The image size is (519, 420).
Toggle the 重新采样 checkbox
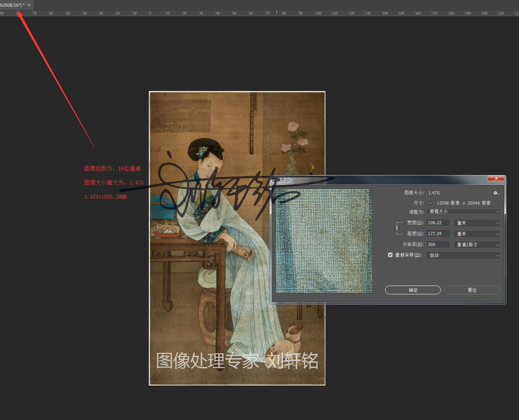[390, 255]
